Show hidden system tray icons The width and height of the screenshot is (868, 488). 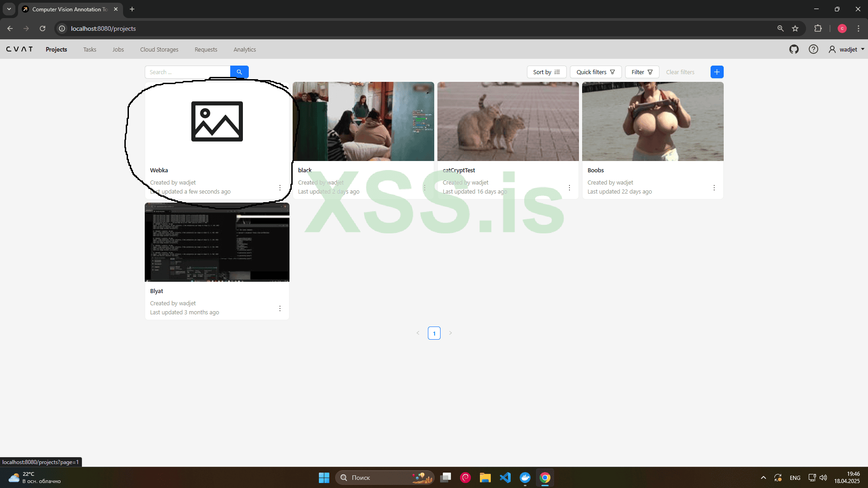(x=764, y=478)
